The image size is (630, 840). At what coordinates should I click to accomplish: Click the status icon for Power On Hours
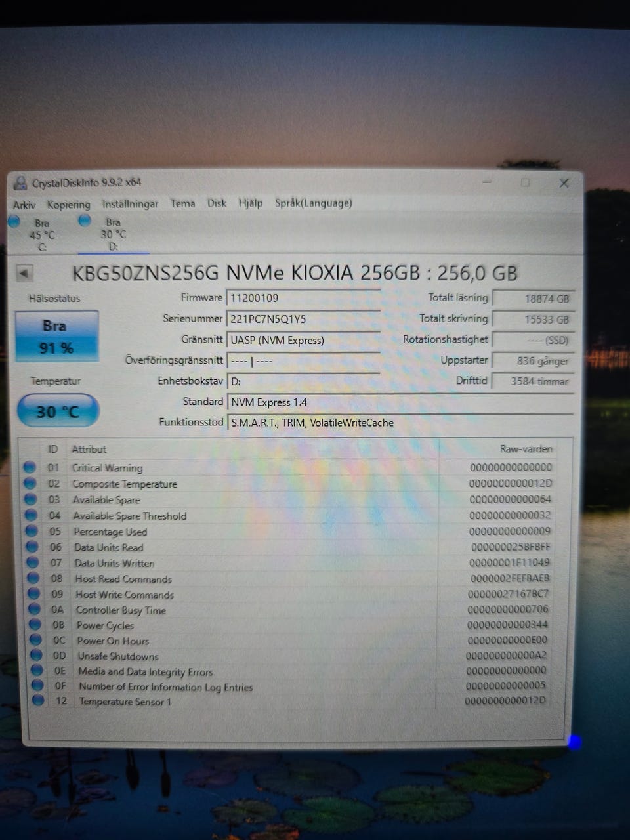point(36,640)
